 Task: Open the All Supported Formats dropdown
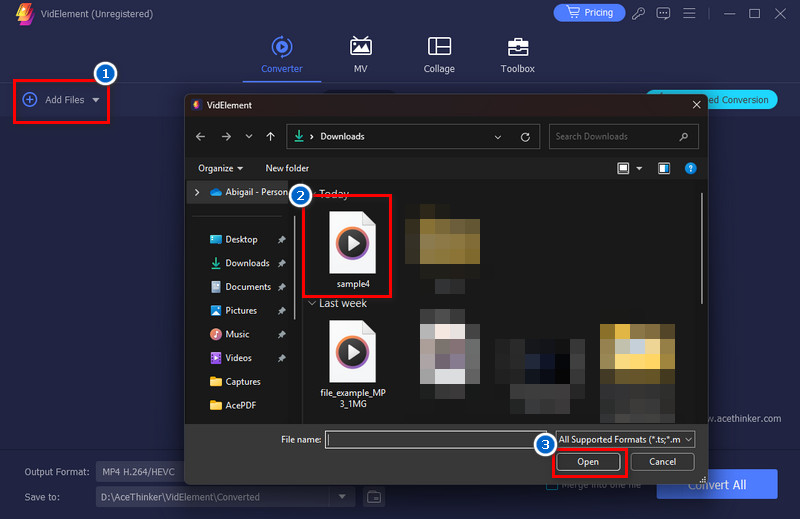625,440
